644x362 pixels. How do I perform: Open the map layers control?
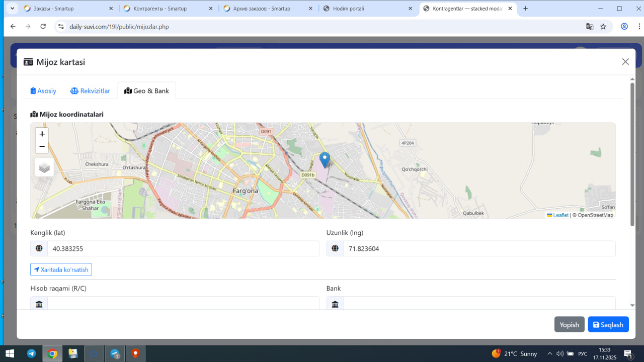coord(44,167)
